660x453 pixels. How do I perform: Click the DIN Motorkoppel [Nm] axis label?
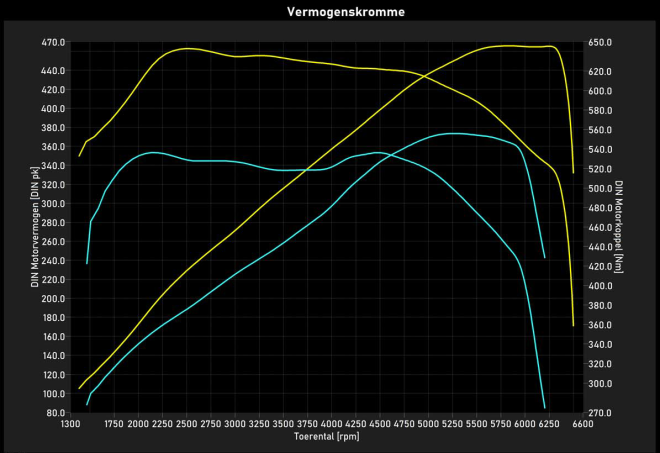coord(621,228)
